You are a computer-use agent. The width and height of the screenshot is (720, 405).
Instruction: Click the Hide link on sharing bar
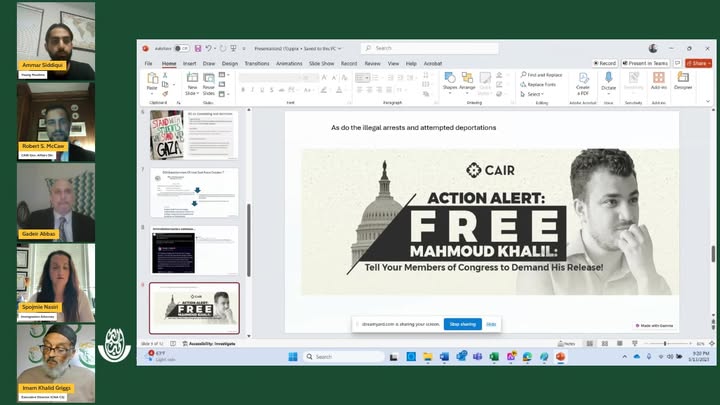[x=491, y=324]
